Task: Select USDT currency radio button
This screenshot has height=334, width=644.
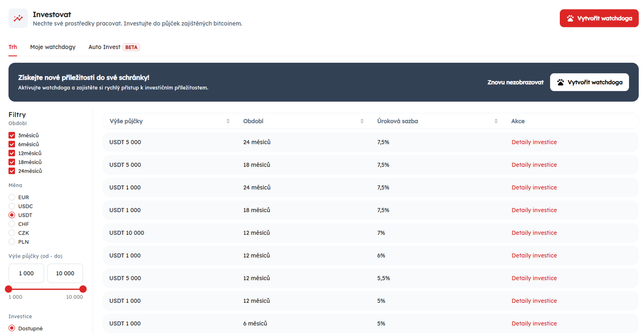Action: point(12,215)
